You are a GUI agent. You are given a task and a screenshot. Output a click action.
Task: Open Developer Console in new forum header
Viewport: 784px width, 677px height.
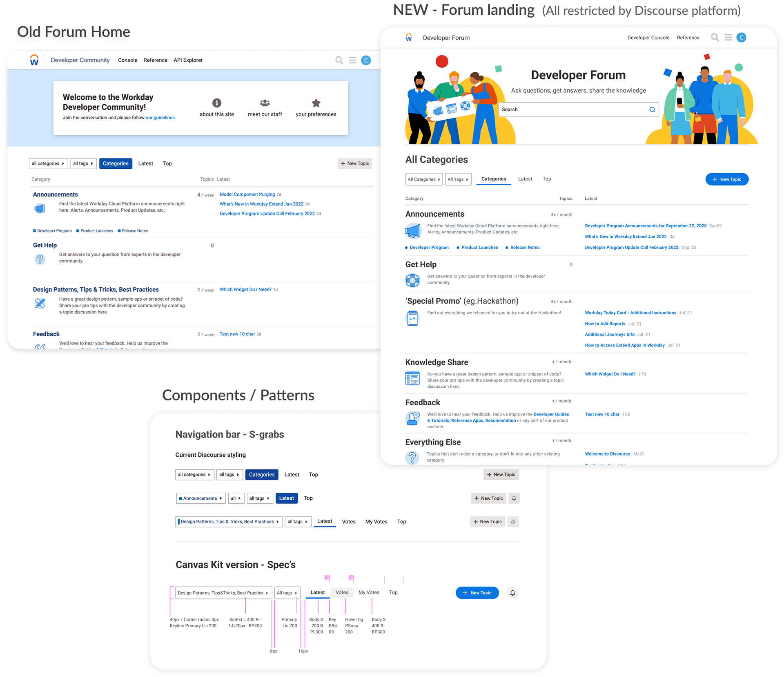[648, 38]
